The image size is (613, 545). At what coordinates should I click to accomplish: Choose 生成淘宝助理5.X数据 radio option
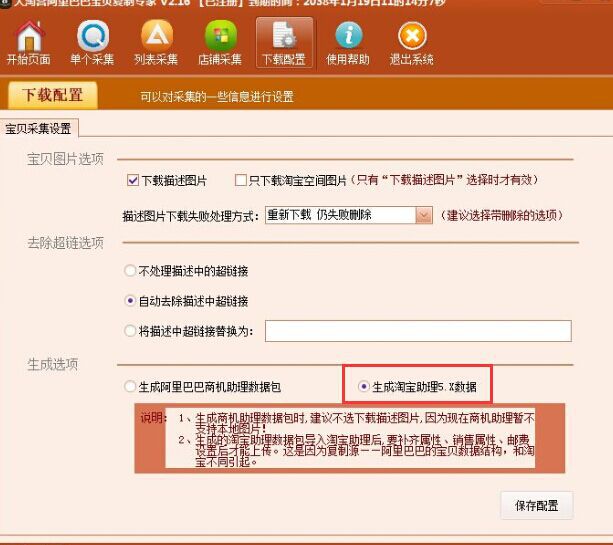(x=364, y=387)
